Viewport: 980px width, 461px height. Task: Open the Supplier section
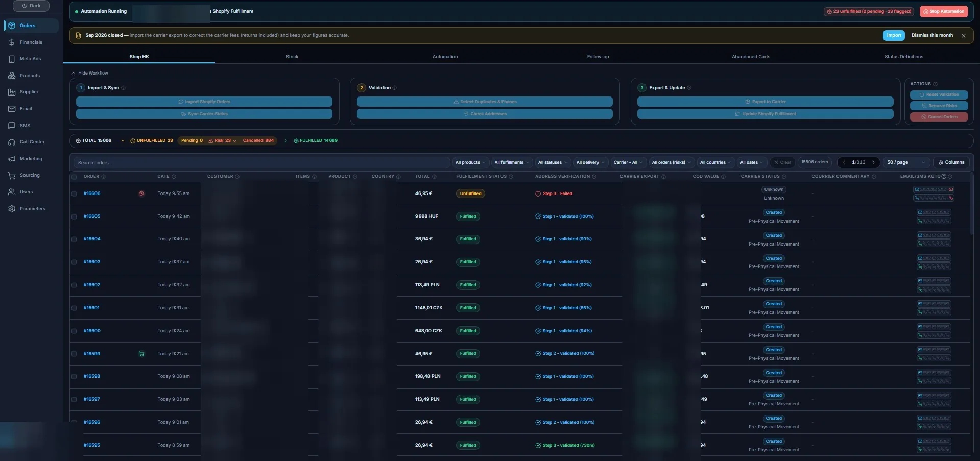click(x=31, y=92)
